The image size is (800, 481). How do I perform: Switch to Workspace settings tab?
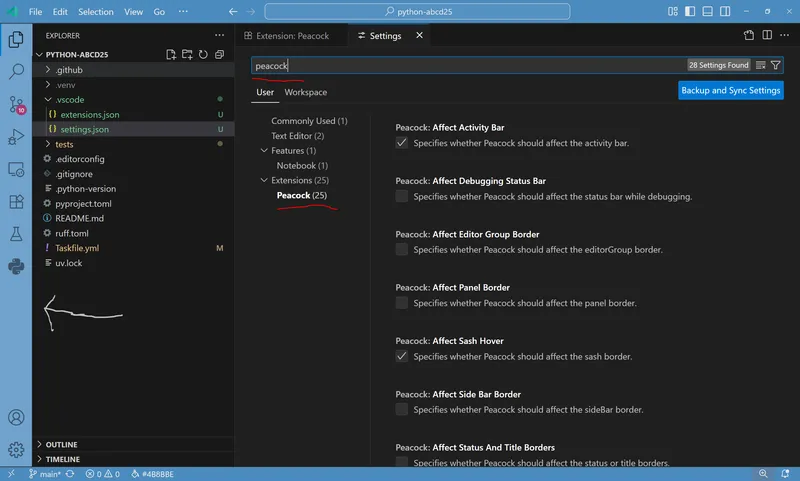pos(306,92)
